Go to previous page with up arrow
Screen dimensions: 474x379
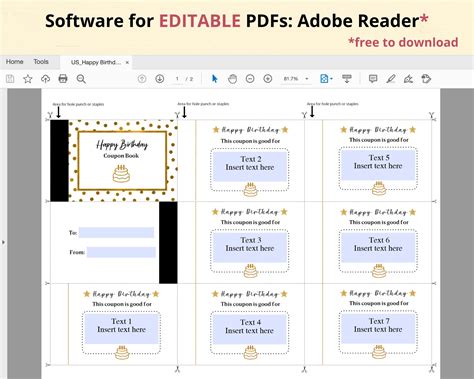point(142,79)
